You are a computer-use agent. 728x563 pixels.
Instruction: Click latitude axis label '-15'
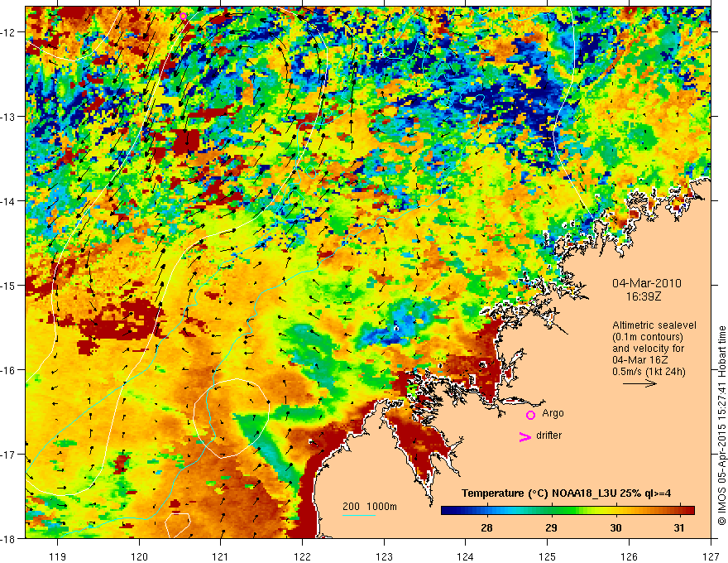pyautogui.click(x=9, y=286)
